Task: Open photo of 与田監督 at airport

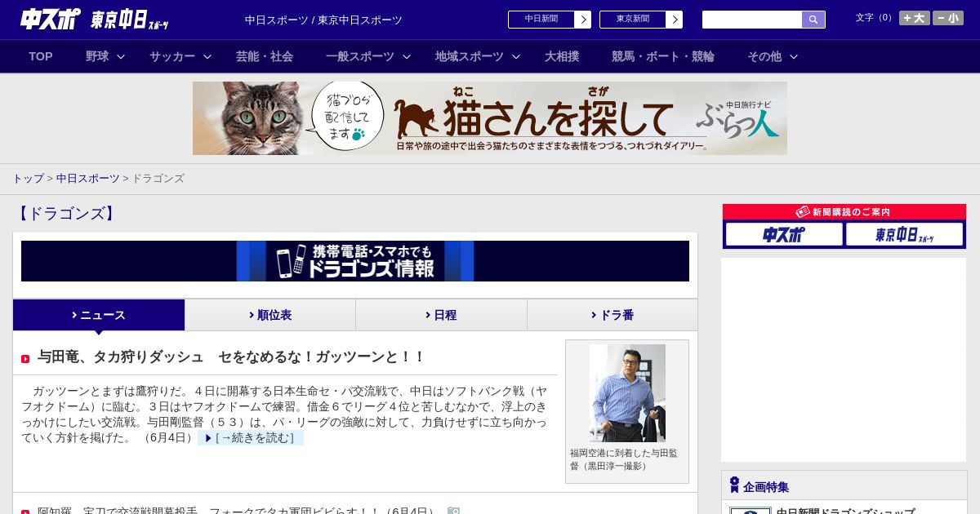Action: [627, 393]
